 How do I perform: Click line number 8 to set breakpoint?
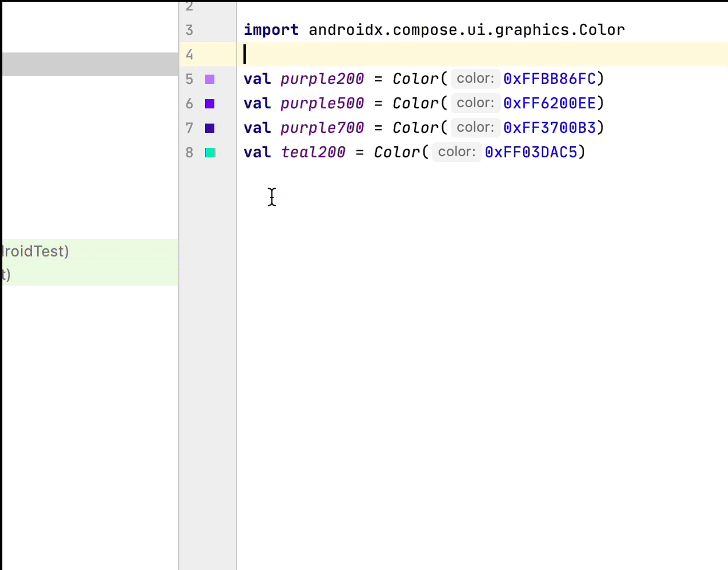(189, 152)
